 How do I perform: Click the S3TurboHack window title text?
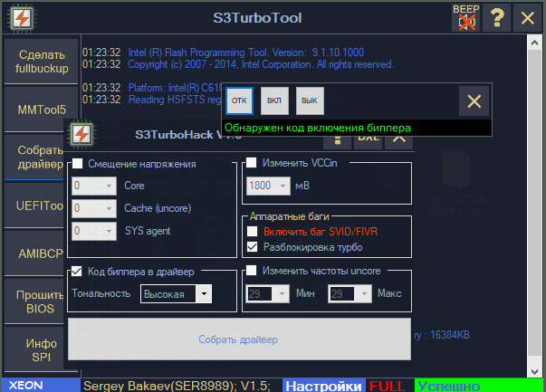click(x=188, y=135)
